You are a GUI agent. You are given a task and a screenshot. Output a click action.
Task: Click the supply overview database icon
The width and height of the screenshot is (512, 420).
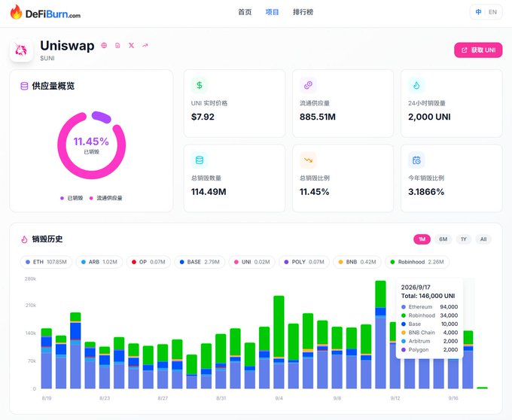pos(24,86)
